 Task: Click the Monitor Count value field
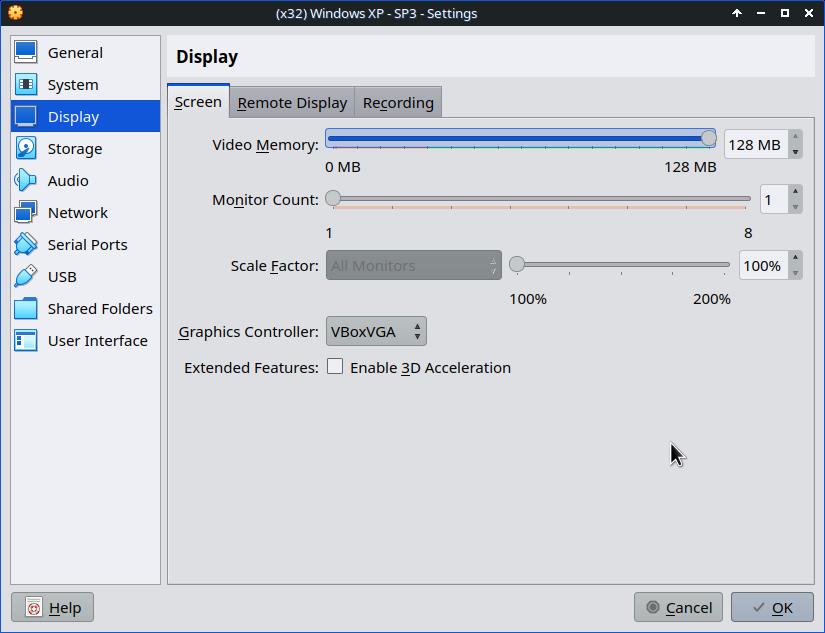point(774,199)
